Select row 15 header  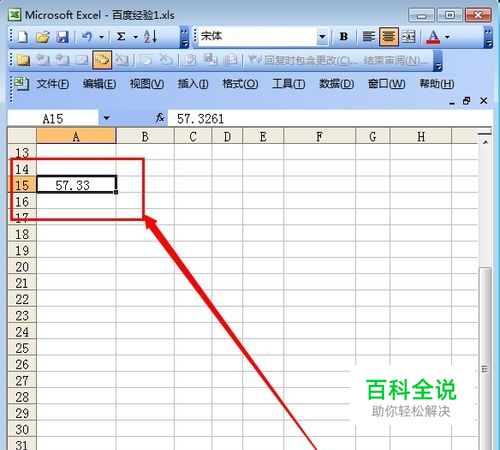click(22, 185)
